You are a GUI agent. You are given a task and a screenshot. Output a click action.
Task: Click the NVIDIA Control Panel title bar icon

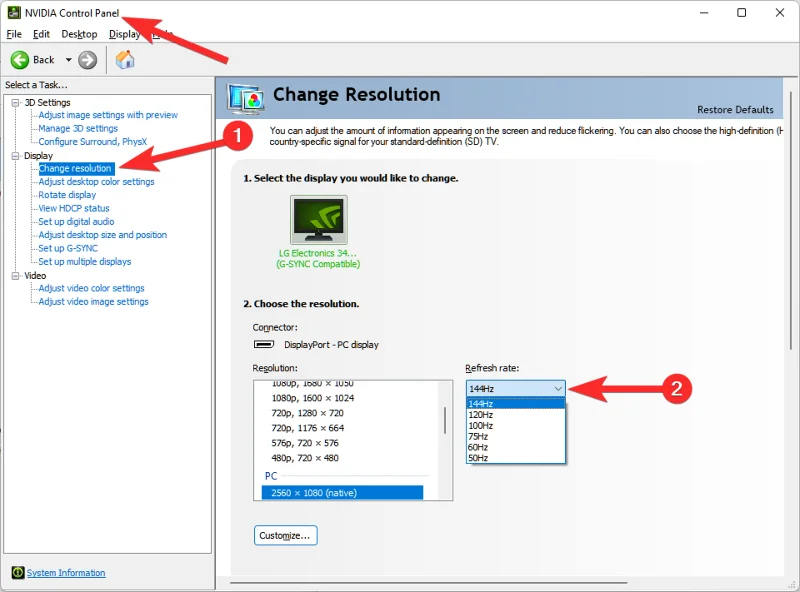pyautogui.click(x=14, y=13)
